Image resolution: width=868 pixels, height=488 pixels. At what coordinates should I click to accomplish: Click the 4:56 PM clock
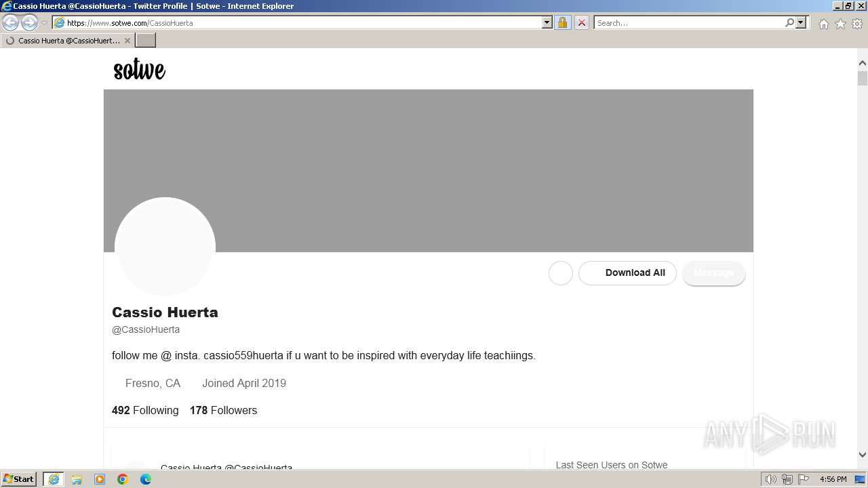(833, 479)
